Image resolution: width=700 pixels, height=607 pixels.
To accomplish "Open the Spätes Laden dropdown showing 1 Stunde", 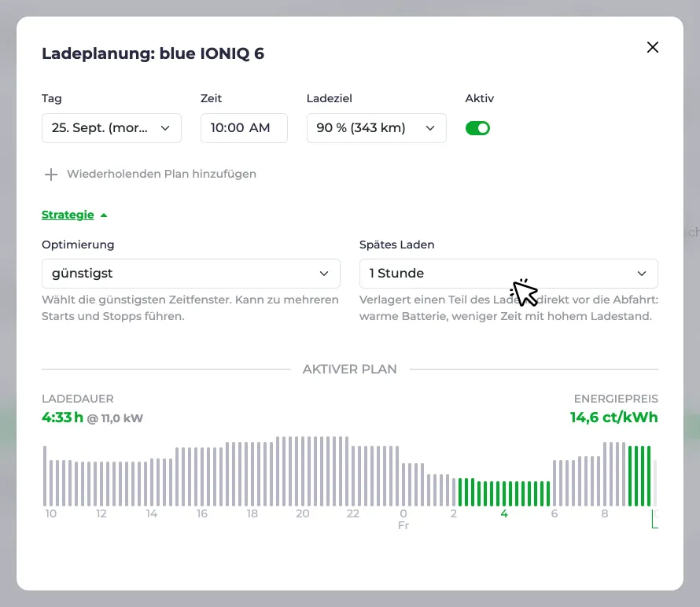I will 508,273.
